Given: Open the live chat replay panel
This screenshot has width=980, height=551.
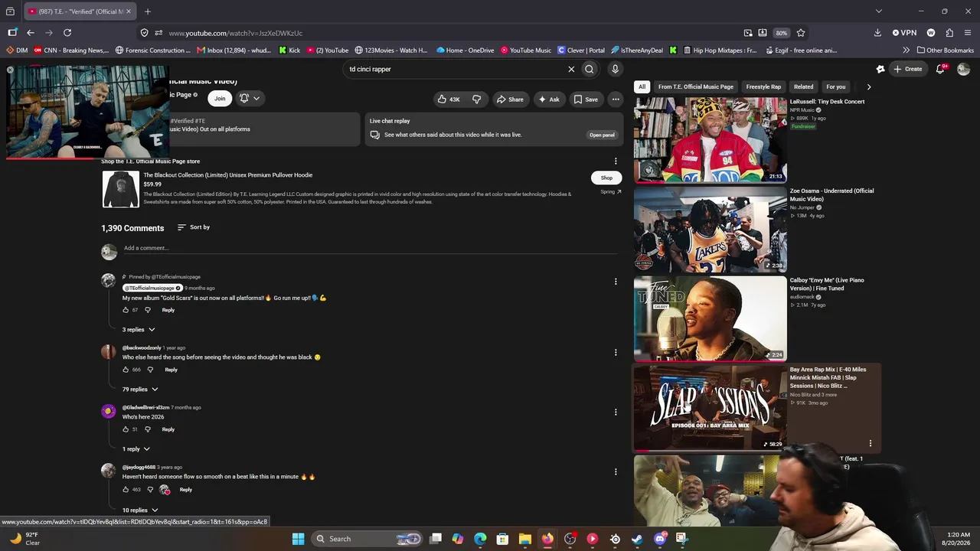Looking at the screenshot, I should pos(602,135).
